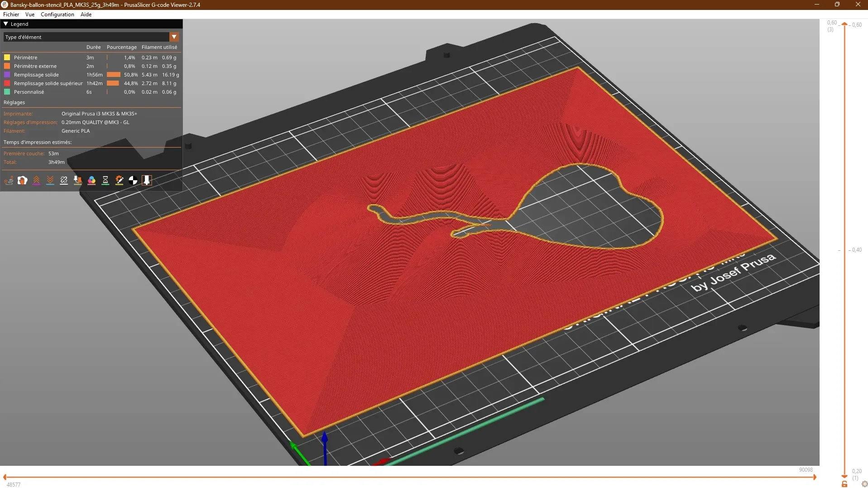Collapse the Legend panel
Image resolution: width=868 pixels, height=488 pixels.
tap(6, 24)
